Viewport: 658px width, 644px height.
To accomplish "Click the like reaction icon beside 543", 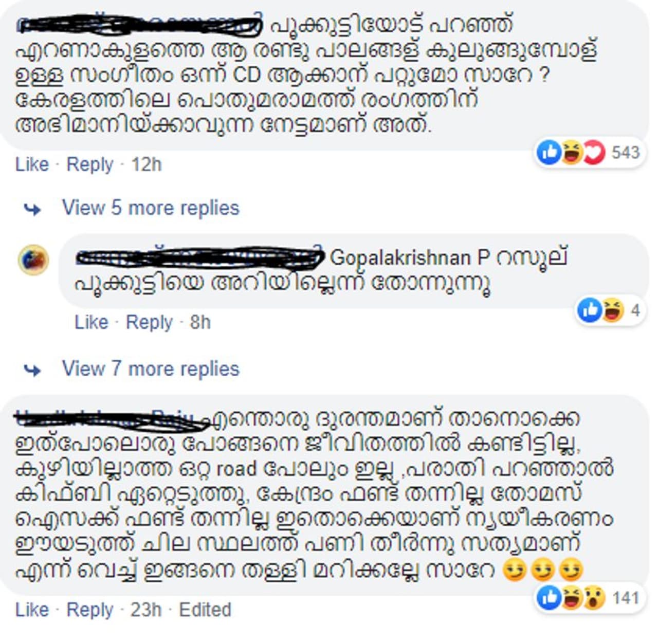I will tap(549, 153).
